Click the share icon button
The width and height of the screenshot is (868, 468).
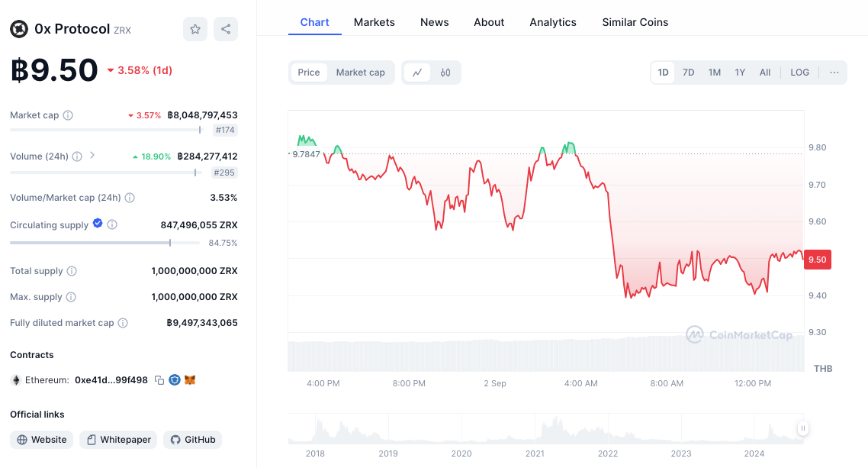coord(226,29)
